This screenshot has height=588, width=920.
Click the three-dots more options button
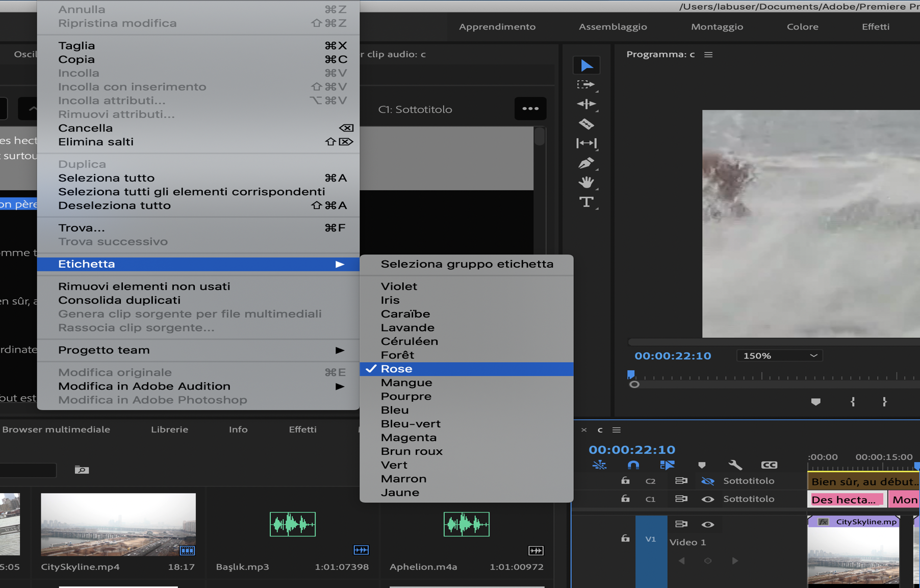click(530, 109)
